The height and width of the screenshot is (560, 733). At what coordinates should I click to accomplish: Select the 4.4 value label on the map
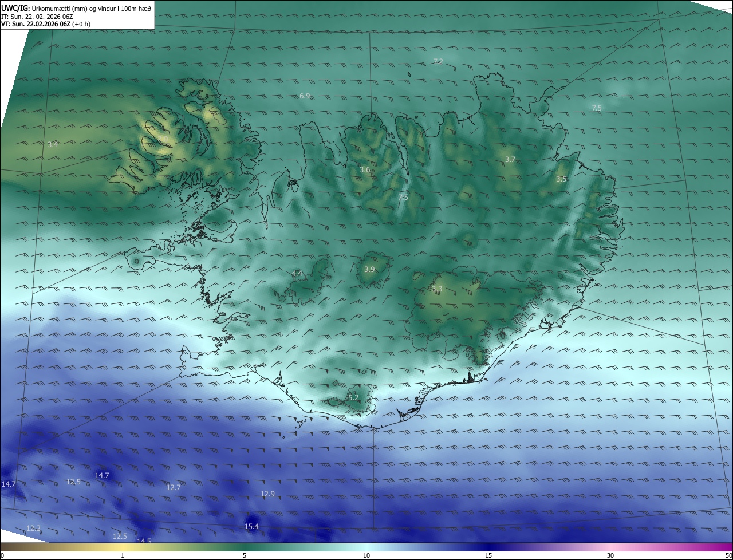(297, 273)
